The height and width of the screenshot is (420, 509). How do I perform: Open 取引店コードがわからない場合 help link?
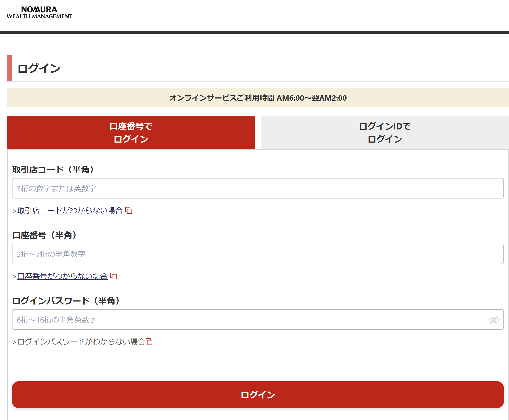[70, 211]
